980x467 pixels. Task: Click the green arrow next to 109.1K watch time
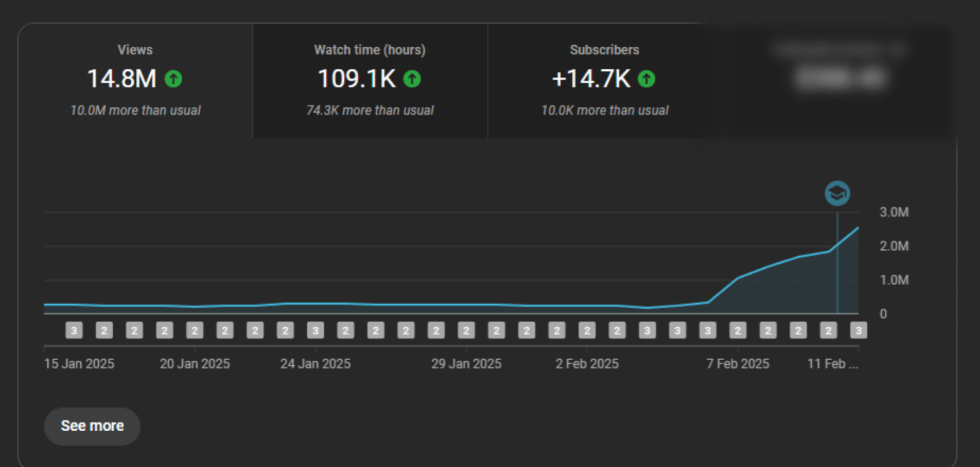[412, 79]
